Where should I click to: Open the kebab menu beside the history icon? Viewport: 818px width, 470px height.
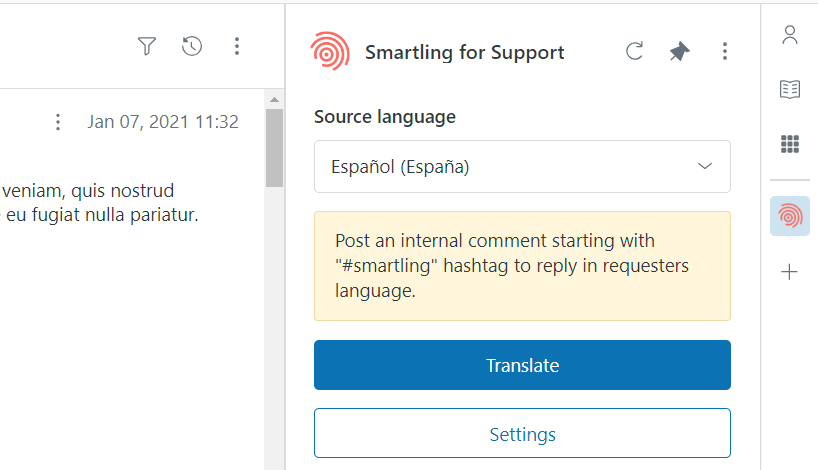(x=237, y=46)
